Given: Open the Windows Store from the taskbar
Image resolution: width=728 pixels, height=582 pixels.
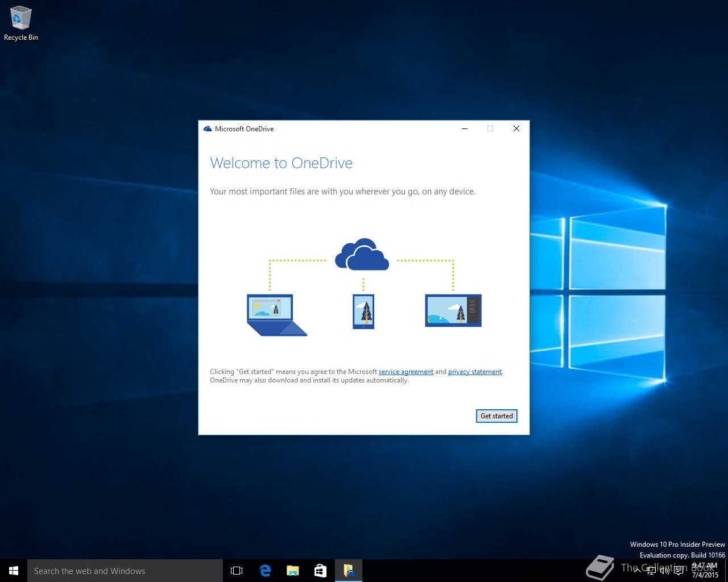Looking at the screenshot, I should (321, 571).
